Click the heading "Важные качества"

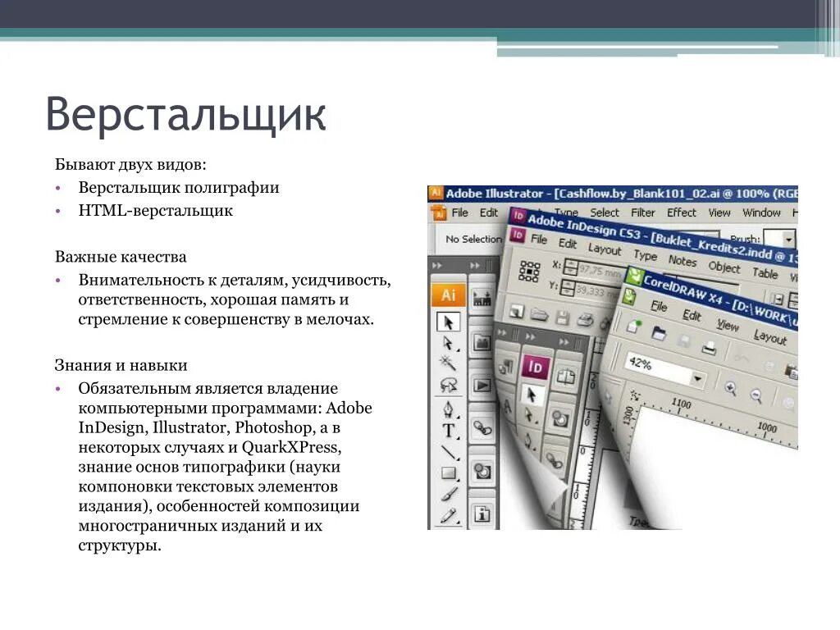coord(121,257)
